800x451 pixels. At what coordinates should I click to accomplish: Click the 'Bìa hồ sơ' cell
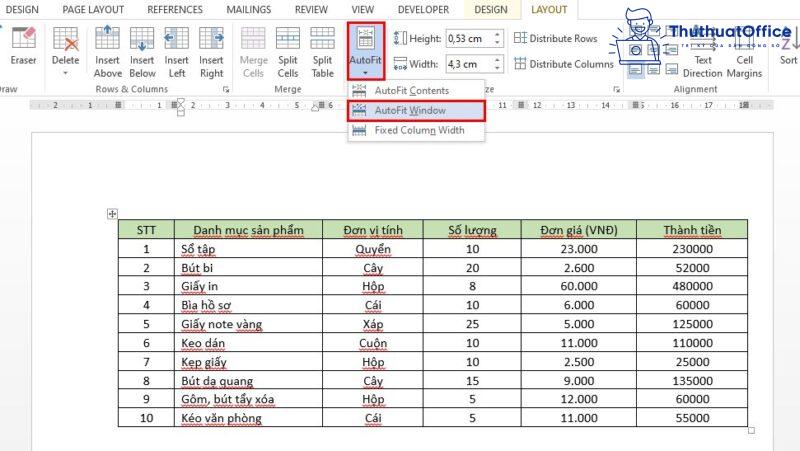[x=248, y=305]
